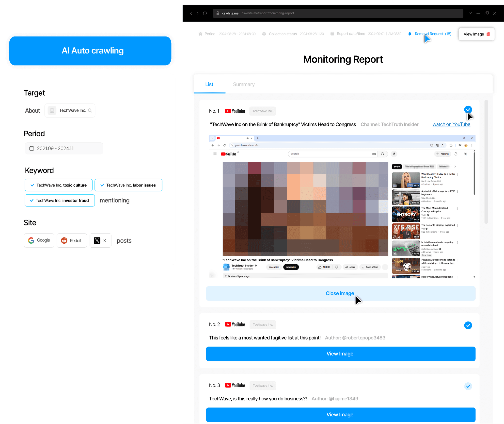Toggle the TechWave Inc. toxic culture keyword

[59, 185]
